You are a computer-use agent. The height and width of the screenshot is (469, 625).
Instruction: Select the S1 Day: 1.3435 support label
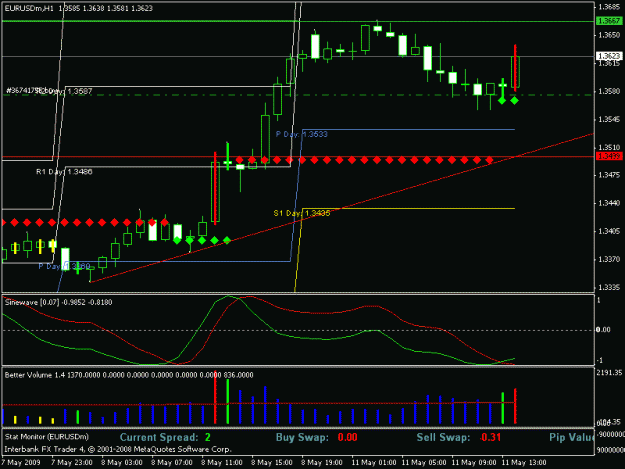tap(302, 213)
